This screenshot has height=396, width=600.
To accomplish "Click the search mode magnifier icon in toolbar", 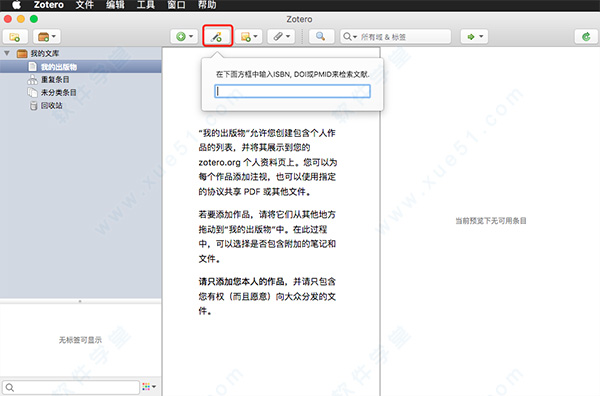I will click(347, 37).
